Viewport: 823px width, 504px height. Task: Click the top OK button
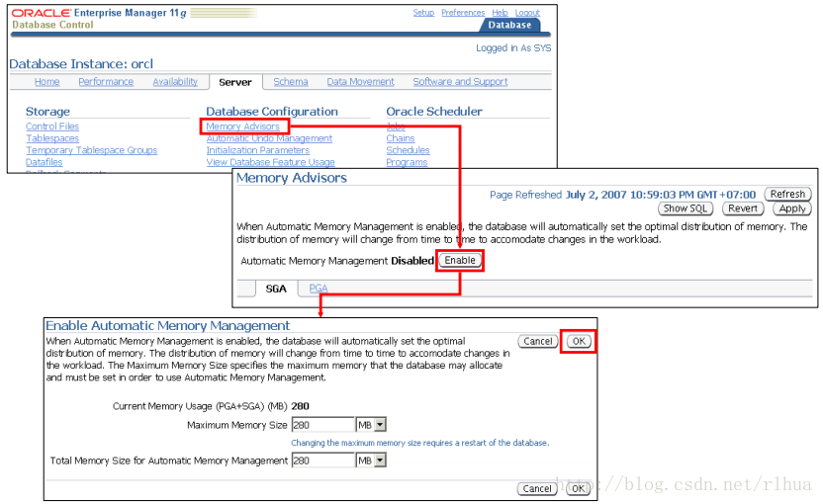(x=579, y=341)
